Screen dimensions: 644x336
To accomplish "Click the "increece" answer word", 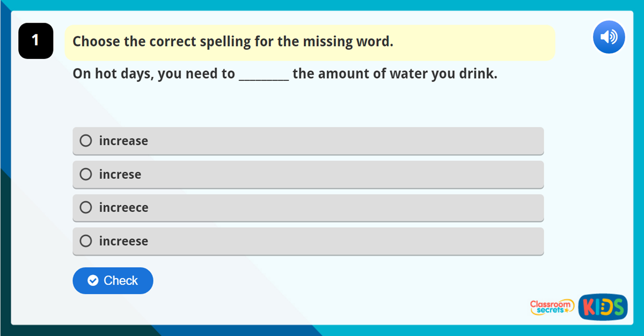I will (x=123, y=208).
